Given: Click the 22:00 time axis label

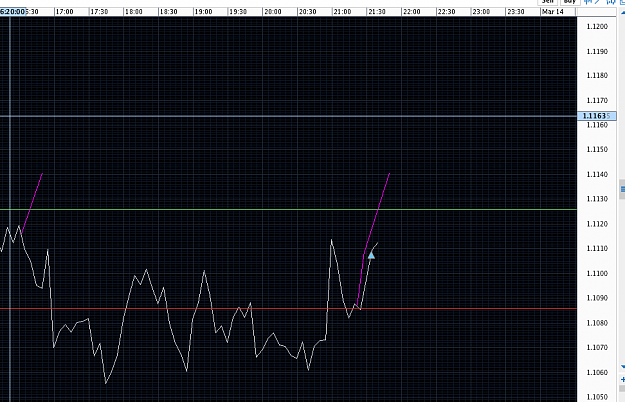Looking at the screenshot, I should [411, 12].
